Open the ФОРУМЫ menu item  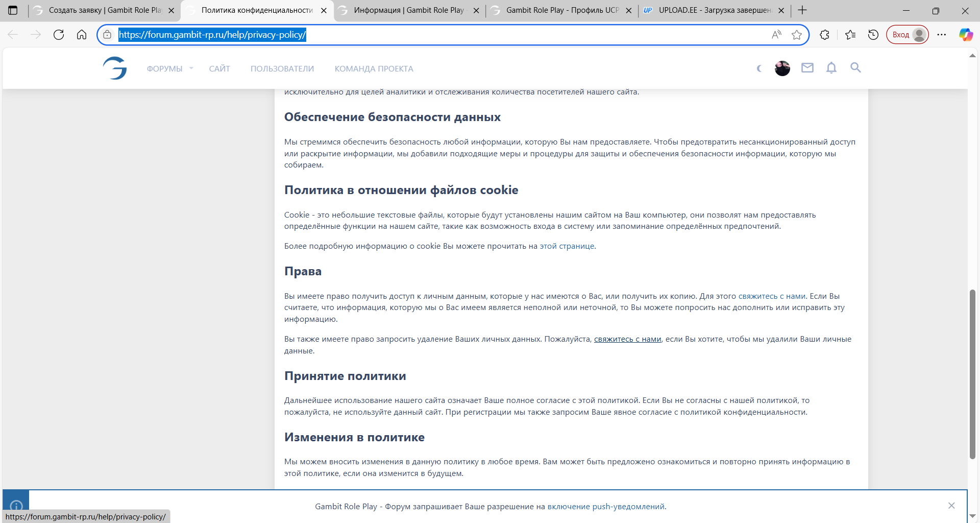tap(164, 68)
